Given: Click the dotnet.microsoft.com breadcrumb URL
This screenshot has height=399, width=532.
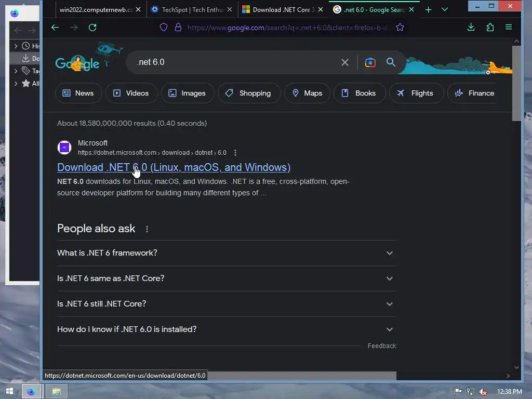Looking at the screenshot, I should click(x=152, y=153).
